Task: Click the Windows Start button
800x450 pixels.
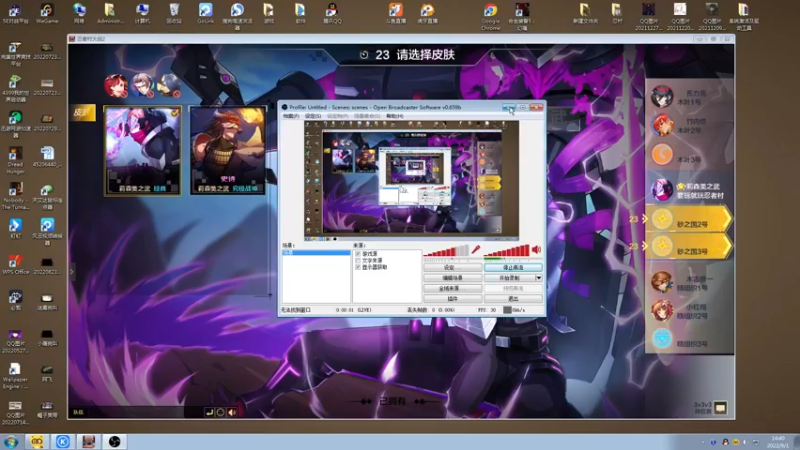Action: (x=11, y=441)
